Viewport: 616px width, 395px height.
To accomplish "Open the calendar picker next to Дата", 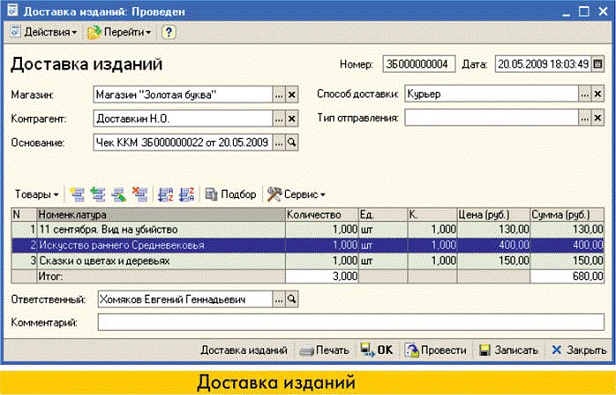I will point(598,64).
